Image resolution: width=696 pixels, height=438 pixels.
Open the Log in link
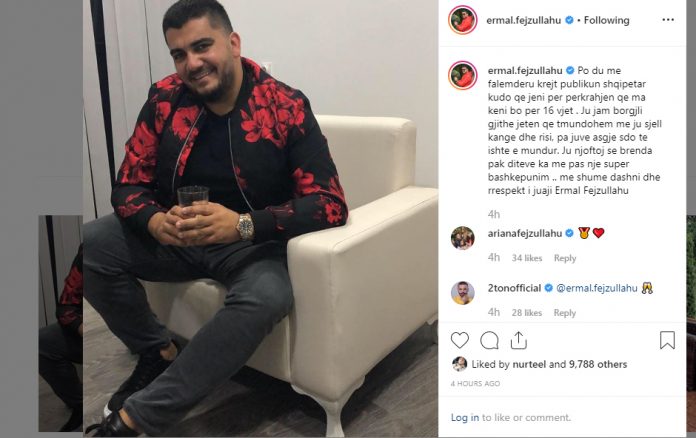[465, 418]
